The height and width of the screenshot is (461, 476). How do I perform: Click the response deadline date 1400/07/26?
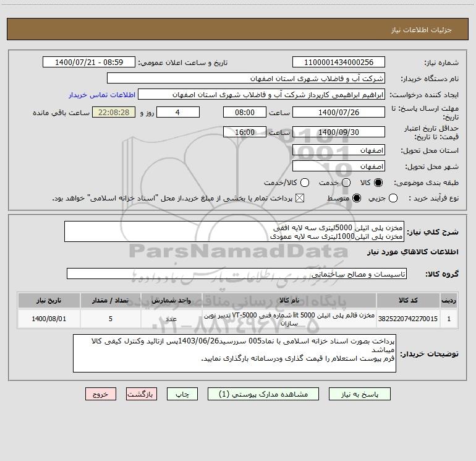[339, 112]
